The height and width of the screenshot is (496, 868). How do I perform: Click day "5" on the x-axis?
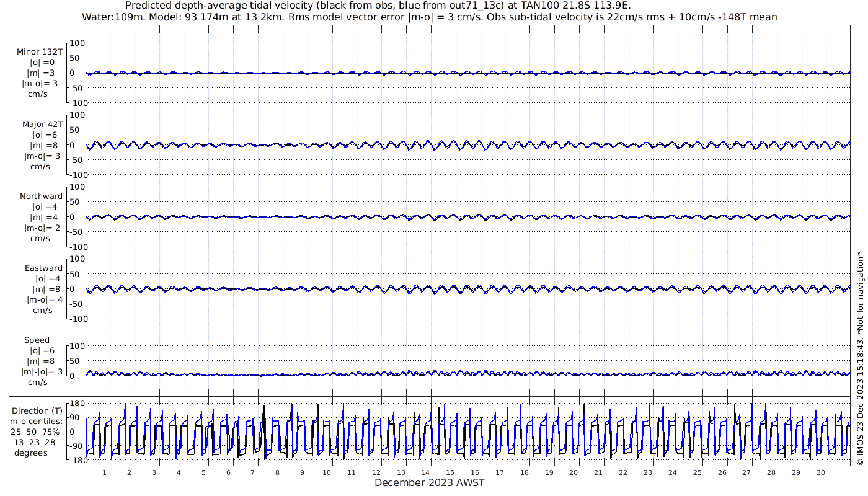tap(203, 472)
